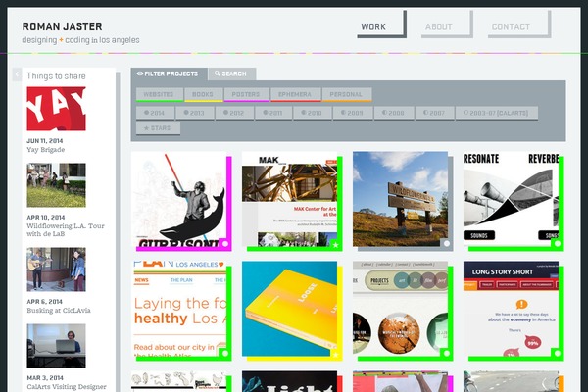Open the Resonate Reverberate project
This screenshot has height=392, width=588.
pos(511,199)
